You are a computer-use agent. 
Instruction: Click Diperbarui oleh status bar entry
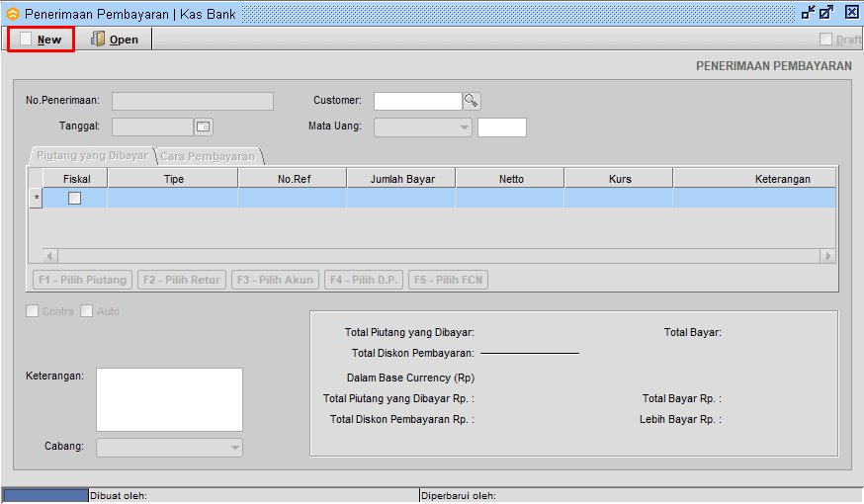coord(459,496)
